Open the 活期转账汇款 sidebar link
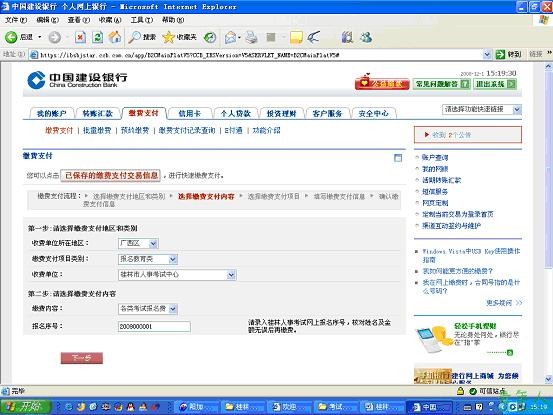 442,180
